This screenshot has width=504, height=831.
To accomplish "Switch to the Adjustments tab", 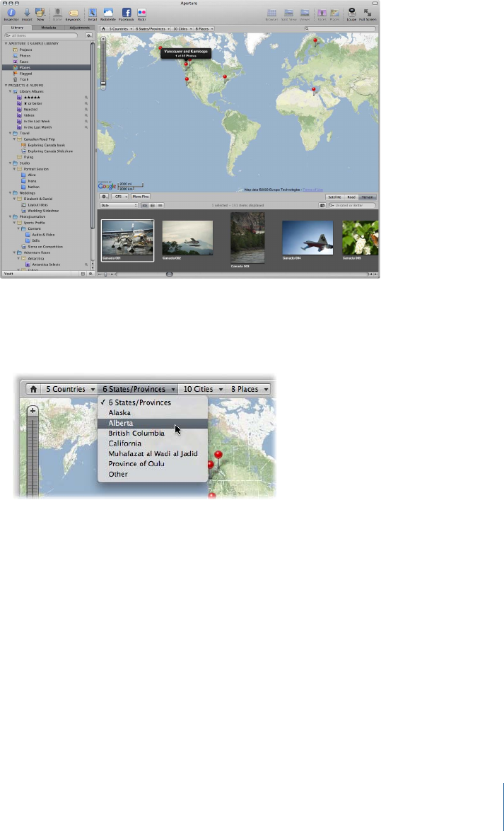I will click(79, 27).
